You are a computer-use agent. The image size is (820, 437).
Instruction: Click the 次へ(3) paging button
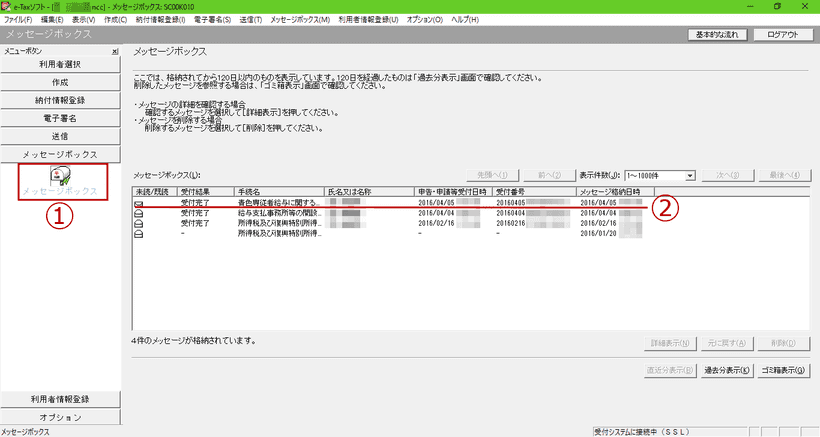click(728, 176)
